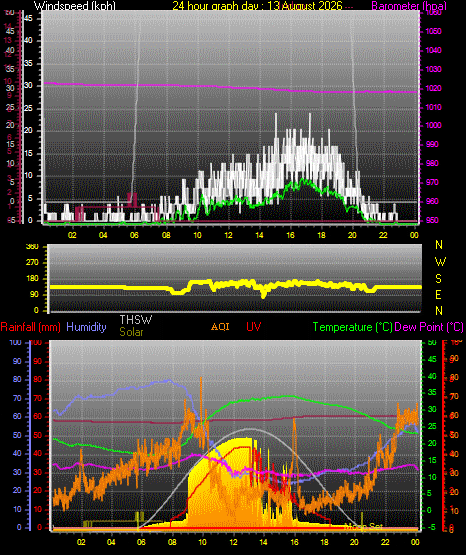Click hour 14 under the temperature graph
The width and height of the screenshot is (466, 555).
pyautogui.click(x=263, y=542)
